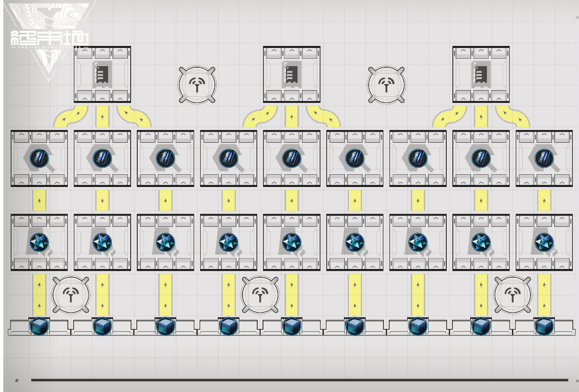The width and height of the screenshot is (579, 392).
Task: Click the horizontal scrollbar at the bottom
Action: point(299,380)
